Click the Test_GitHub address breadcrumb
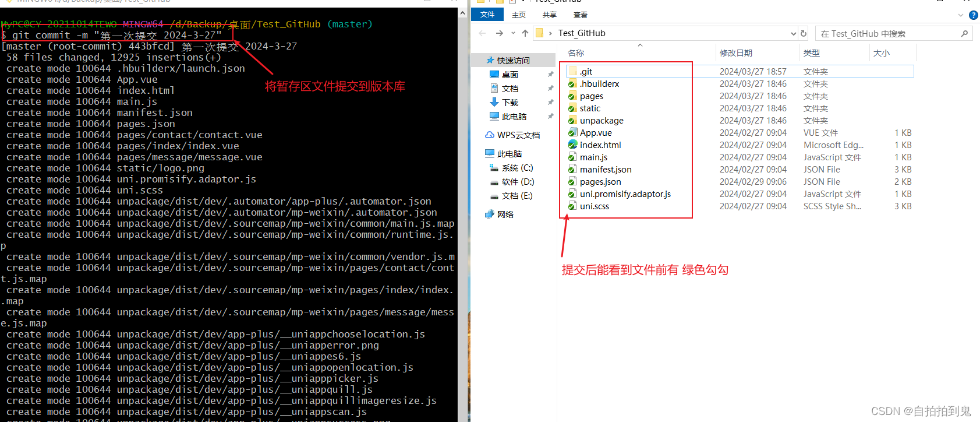This screenshot has width=980, height=422. (x=582, y=33)
